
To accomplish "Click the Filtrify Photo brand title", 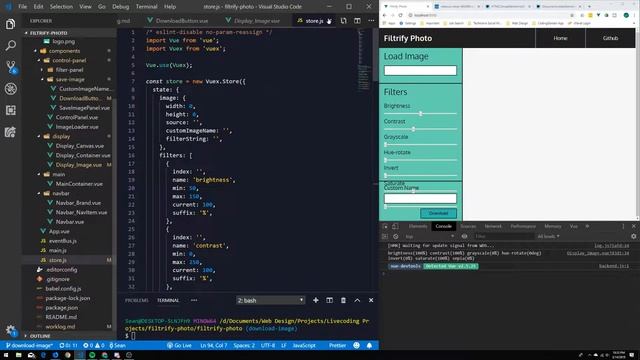I will pos(408,38).
